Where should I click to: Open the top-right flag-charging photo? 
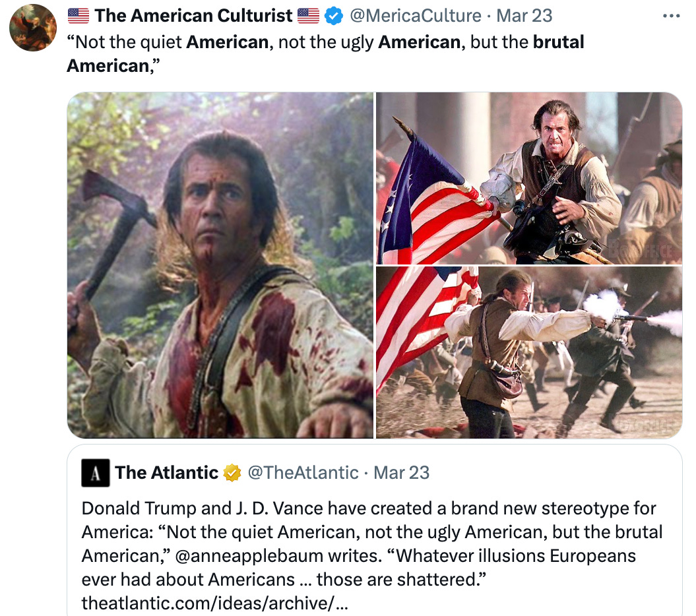[x=529, y=178]
